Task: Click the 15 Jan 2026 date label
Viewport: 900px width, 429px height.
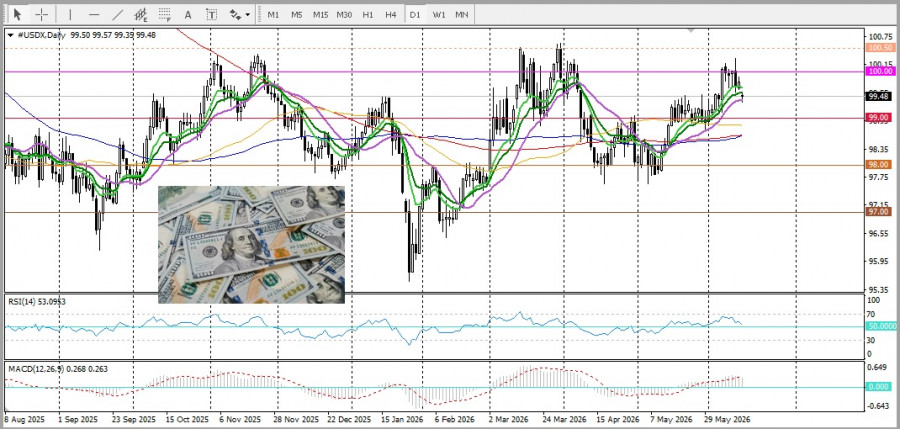Action: tap(402, 419)
